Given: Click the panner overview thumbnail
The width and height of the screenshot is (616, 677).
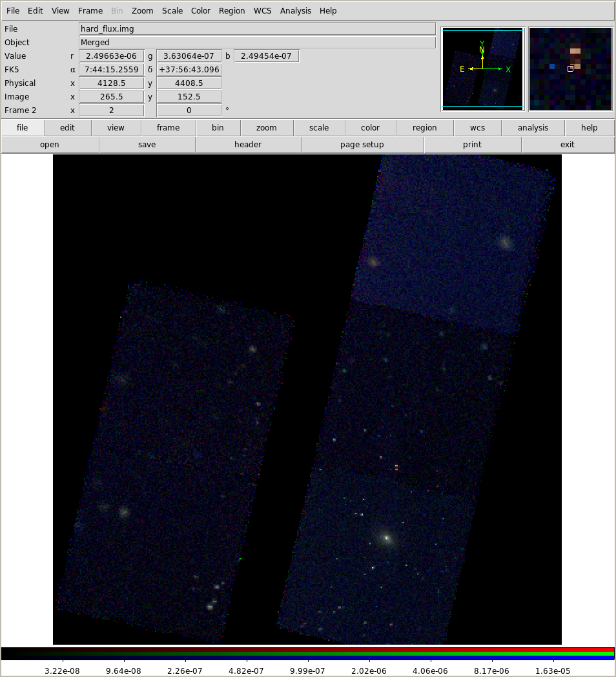Looking at the screenshot, I should [482, 69].
